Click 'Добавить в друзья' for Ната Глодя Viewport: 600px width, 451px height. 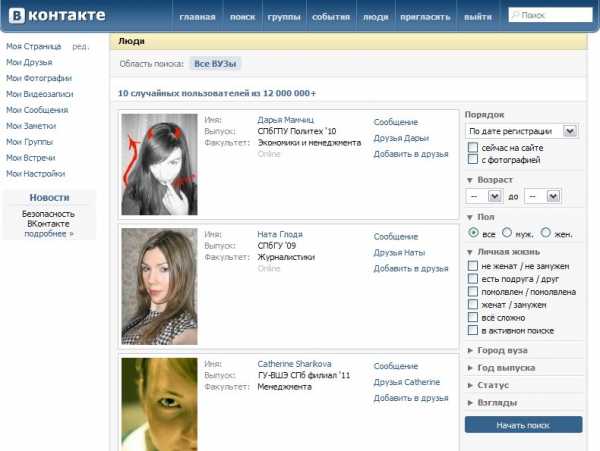tap(411, 269)
